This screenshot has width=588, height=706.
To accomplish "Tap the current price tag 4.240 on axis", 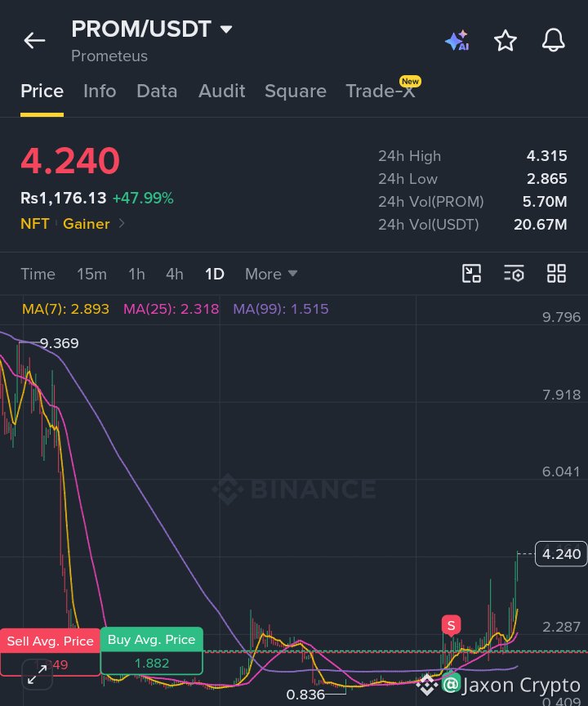I will click(x=561, y=554).
